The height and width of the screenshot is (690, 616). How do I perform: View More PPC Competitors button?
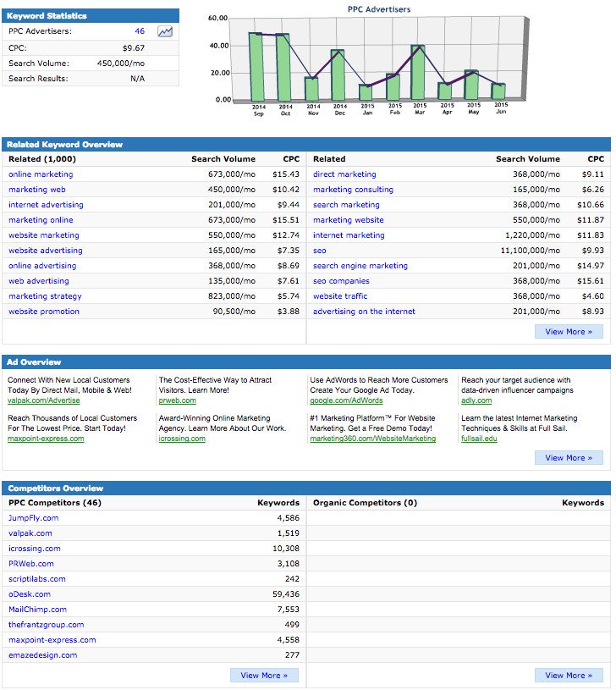click(x=264, y=675)
